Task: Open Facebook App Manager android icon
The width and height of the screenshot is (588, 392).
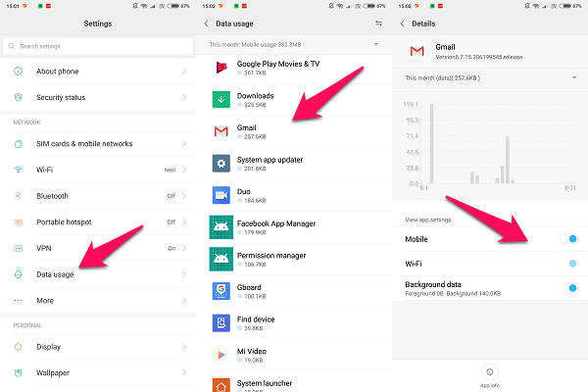Action: click(221, 227)
